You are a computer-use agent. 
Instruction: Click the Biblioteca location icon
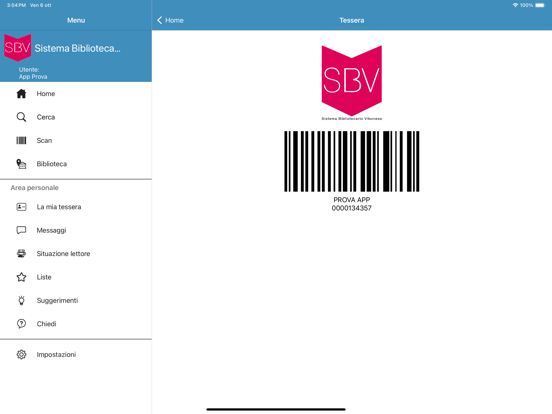21,164
